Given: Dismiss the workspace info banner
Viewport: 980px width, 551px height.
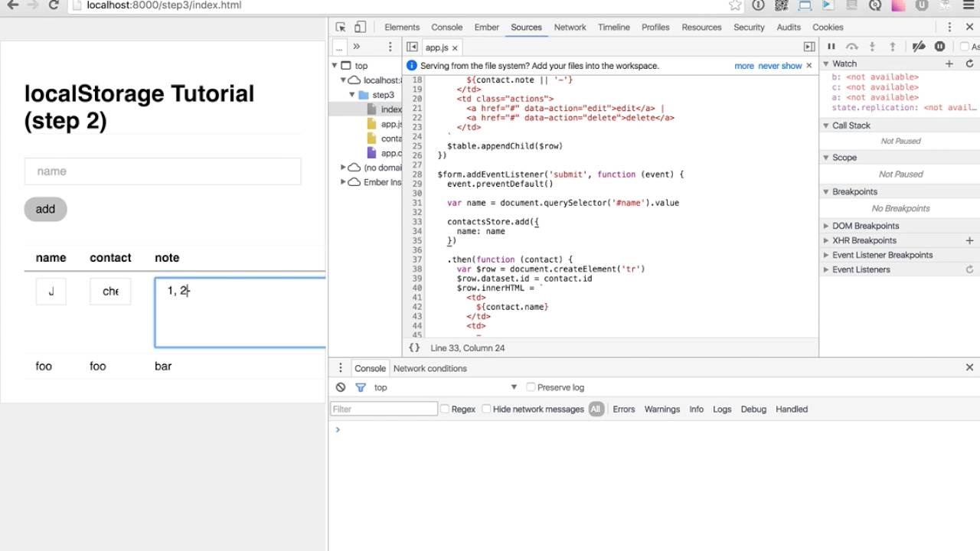Looking at the screenshot, I should [x=808, y=66].
